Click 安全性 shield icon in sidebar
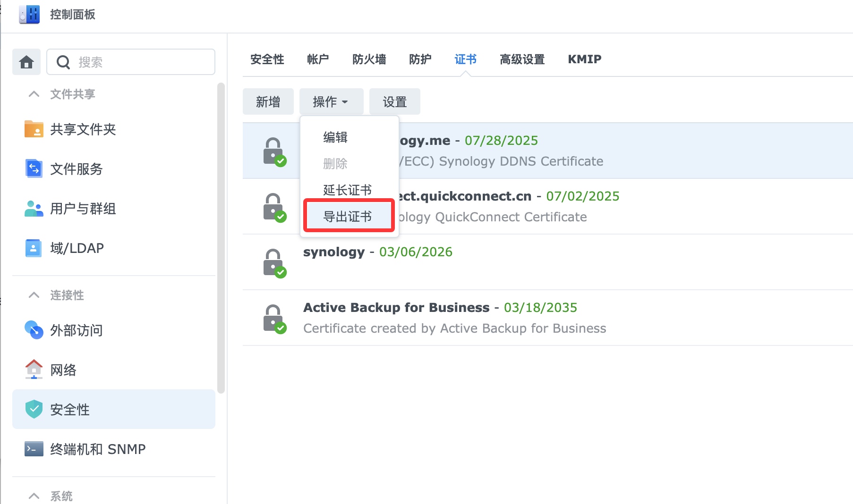 (34, 409)
